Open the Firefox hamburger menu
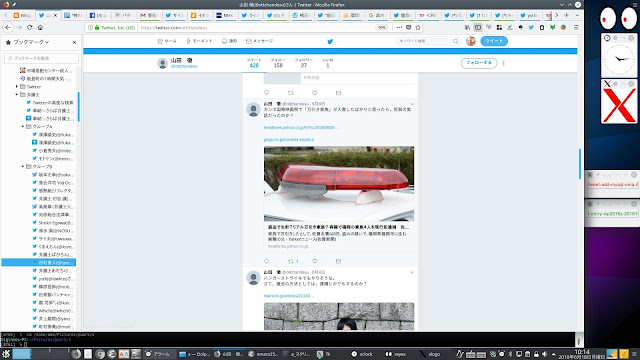The width and height of the screenshot is (640, 360). coord(576,27)
